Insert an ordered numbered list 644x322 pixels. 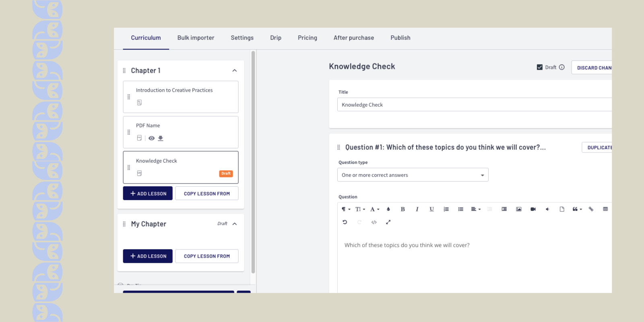pyautogui.click(x=446, y=209)
